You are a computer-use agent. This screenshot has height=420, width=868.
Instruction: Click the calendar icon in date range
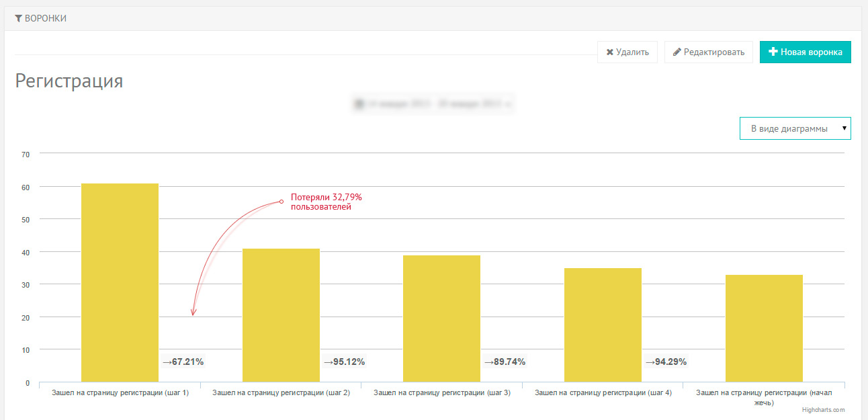point(359,104)
